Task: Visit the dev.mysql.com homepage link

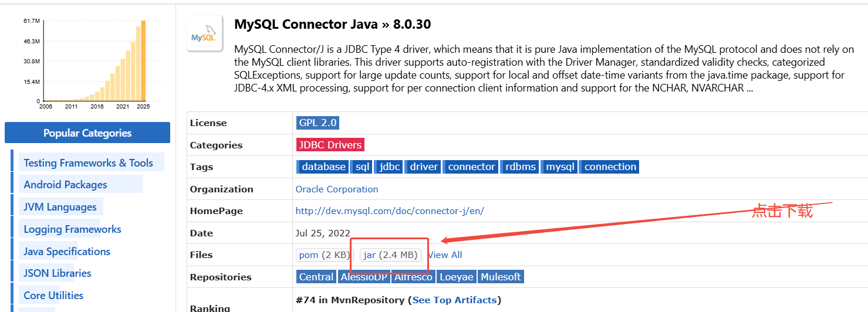Action: click(x=390, y=211)
